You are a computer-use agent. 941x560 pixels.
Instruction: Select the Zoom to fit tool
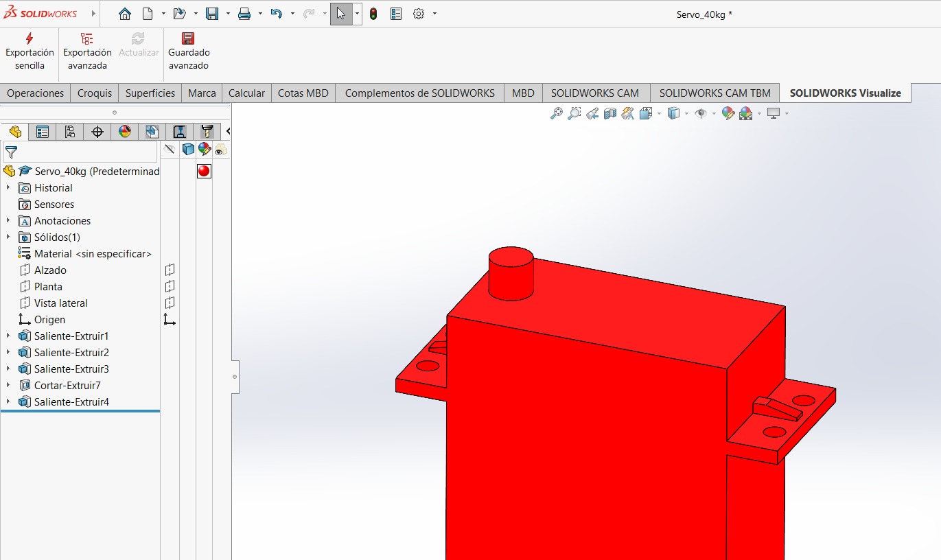pos(556,113)
